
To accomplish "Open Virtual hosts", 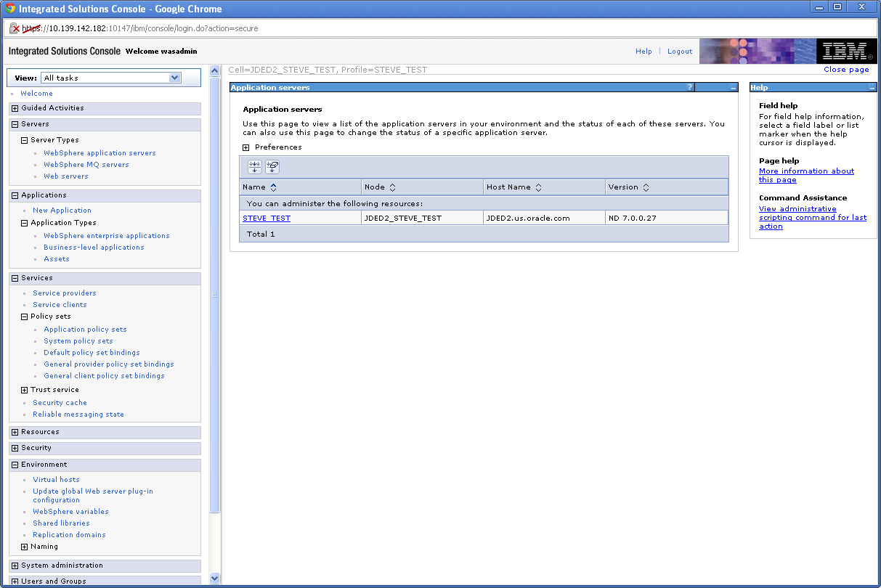I will click(x=56, y=480).
